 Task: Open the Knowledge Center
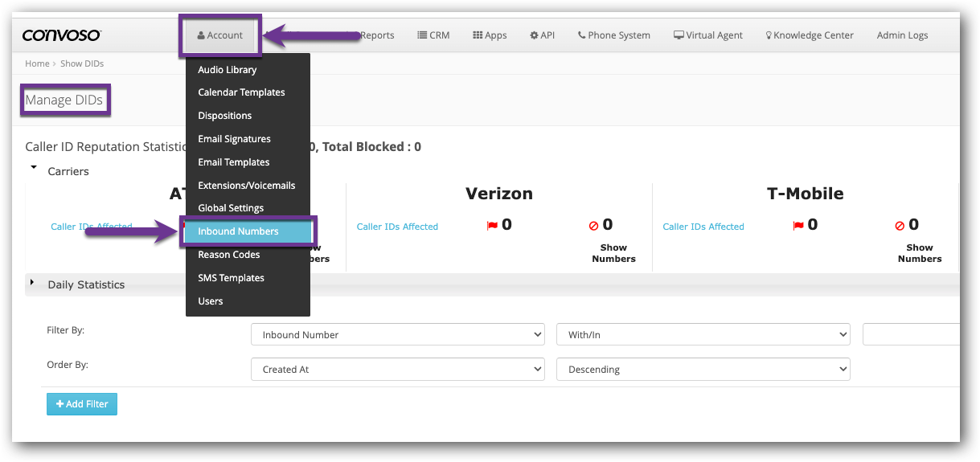pyautogui.click(x=809, y=35)
